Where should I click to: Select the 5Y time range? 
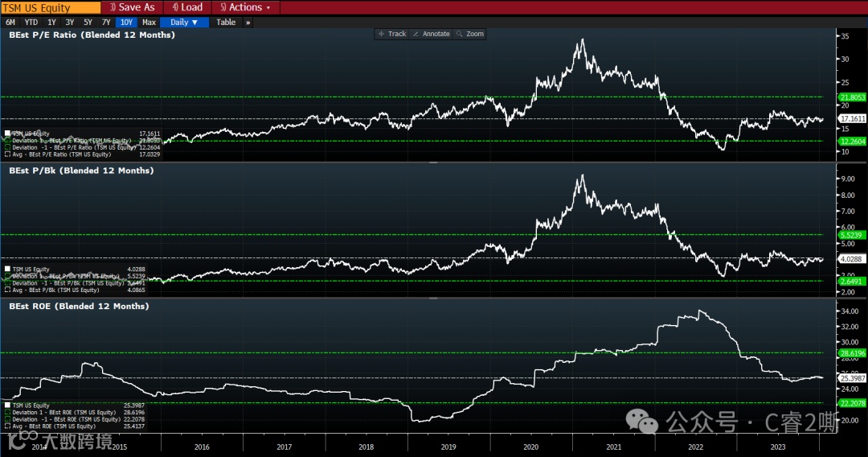[88, 23]
